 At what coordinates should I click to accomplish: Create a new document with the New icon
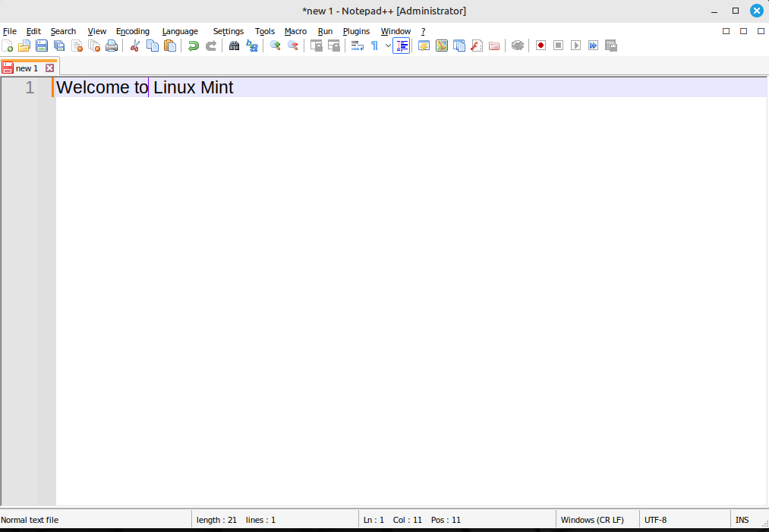click(x=8, y=46)
